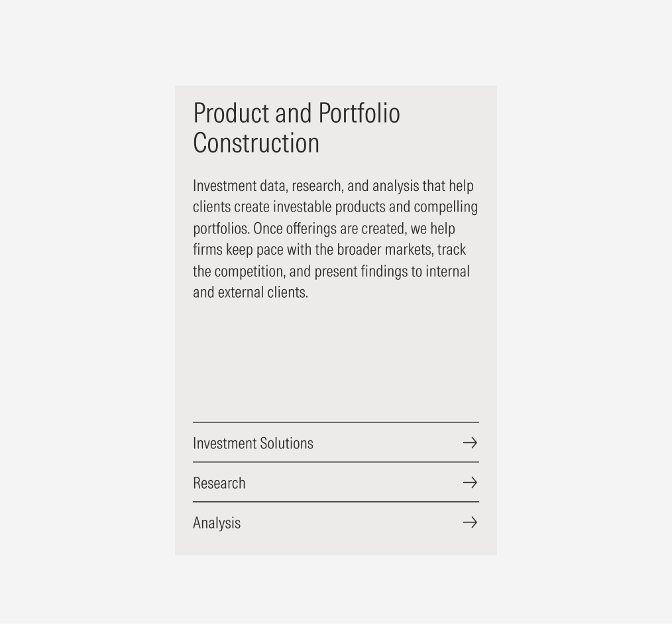
Task: Click the word "Portfolio" in the heading
Action: [x=359, y=113]
